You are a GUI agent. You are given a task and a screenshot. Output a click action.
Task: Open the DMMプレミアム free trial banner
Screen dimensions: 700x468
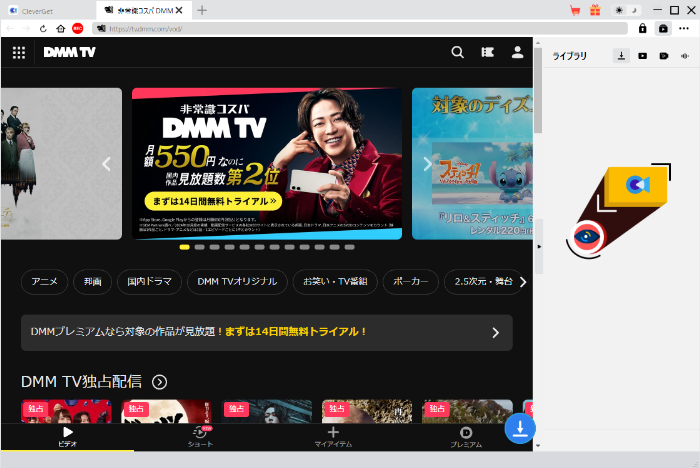click(267, 332)
